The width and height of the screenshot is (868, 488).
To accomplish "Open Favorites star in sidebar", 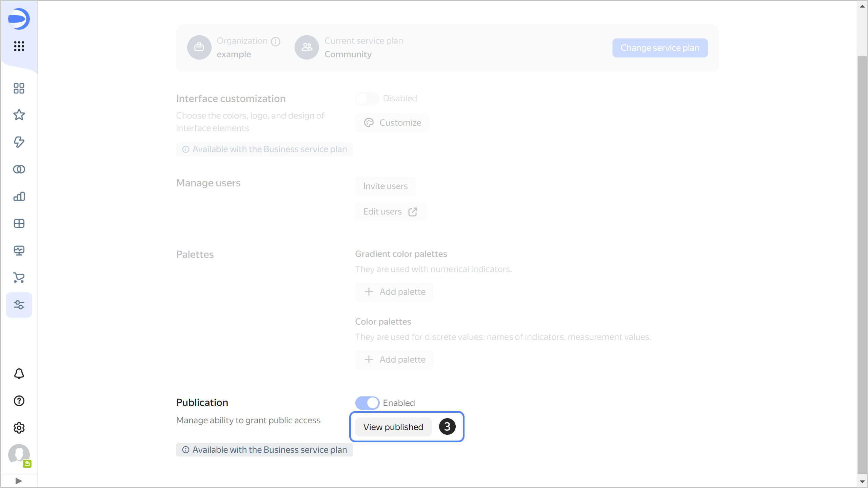I will pyautogui.click(x=19, y=115).
